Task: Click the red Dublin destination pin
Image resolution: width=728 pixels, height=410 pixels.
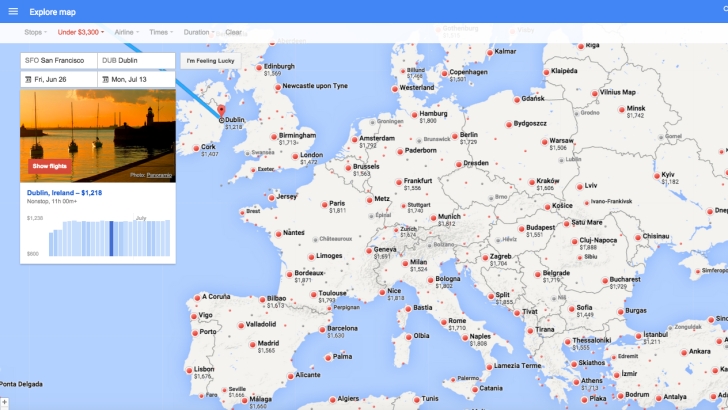Action: [221, 111]
